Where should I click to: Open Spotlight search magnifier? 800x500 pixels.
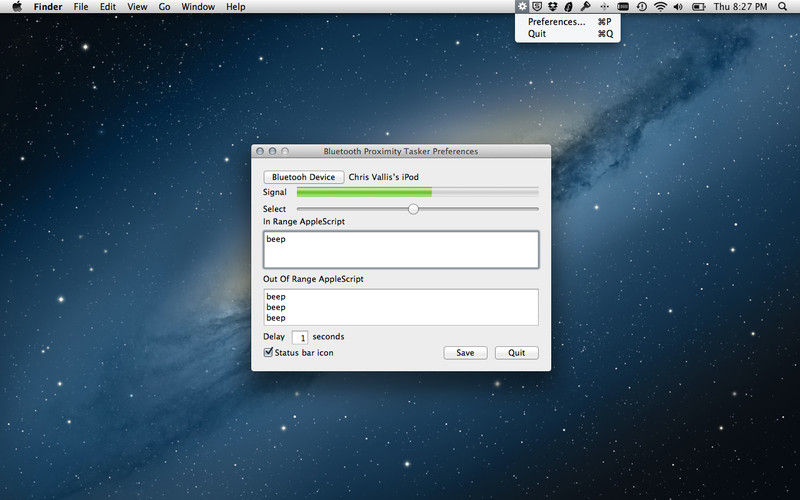click(783, 7)
